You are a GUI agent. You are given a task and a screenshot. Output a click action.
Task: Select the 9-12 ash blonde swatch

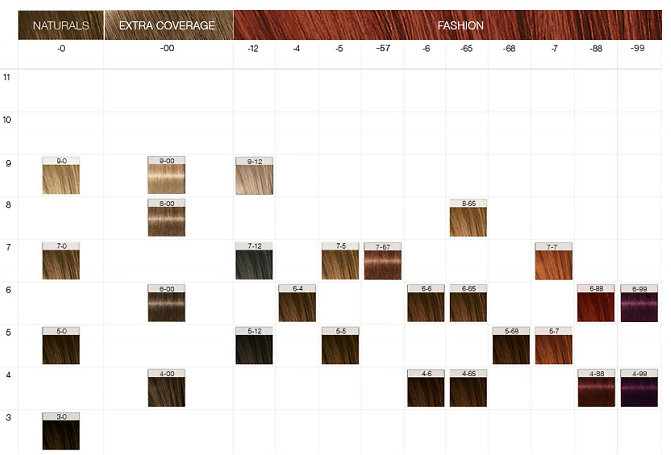click(254, 176)
